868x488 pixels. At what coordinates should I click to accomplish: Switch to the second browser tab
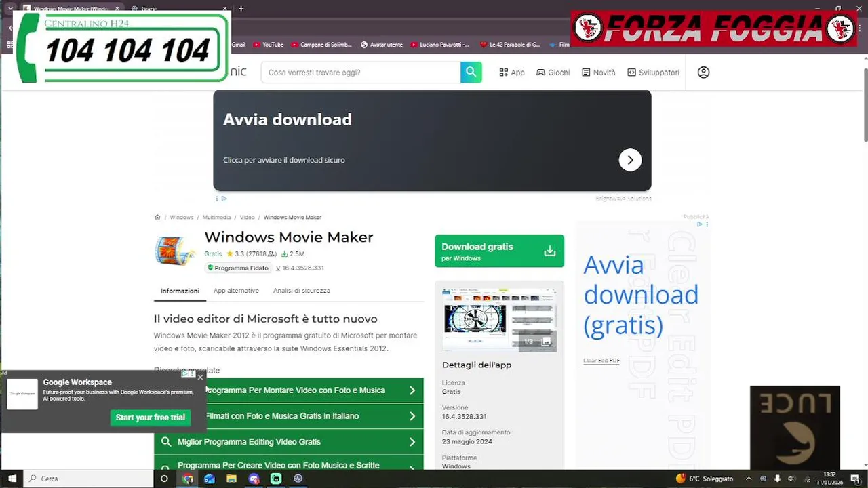tap(176, 9)
